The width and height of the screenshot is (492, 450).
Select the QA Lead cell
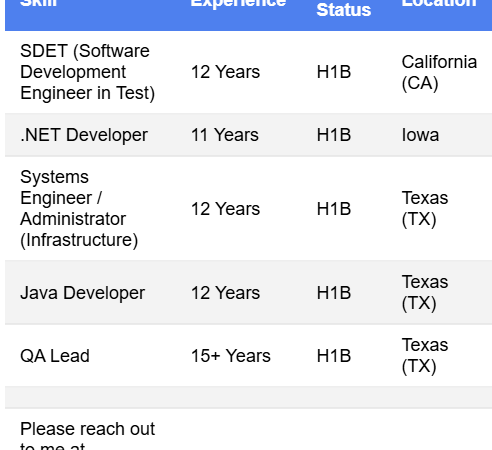(x=55, y=356)
